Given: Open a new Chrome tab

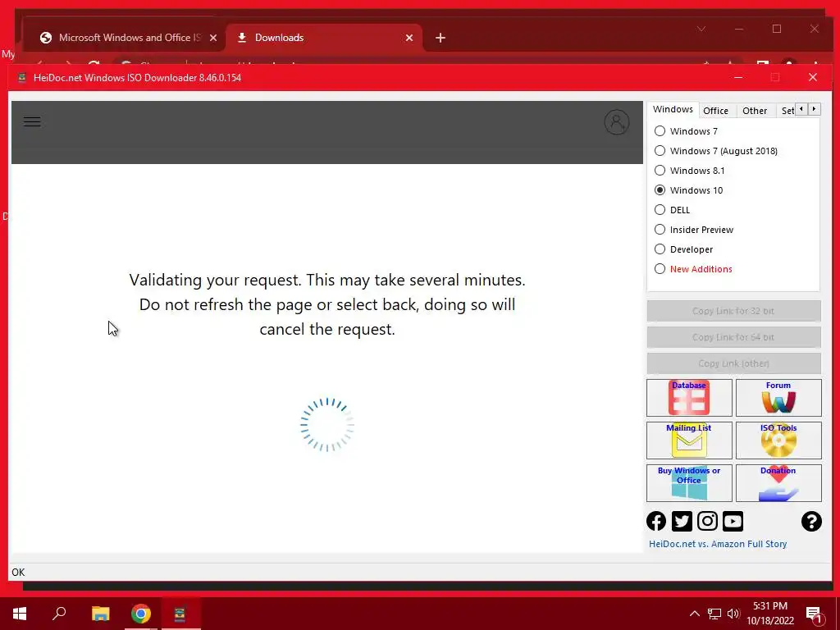Looking at the screenshot, I should tap(441, 38).
